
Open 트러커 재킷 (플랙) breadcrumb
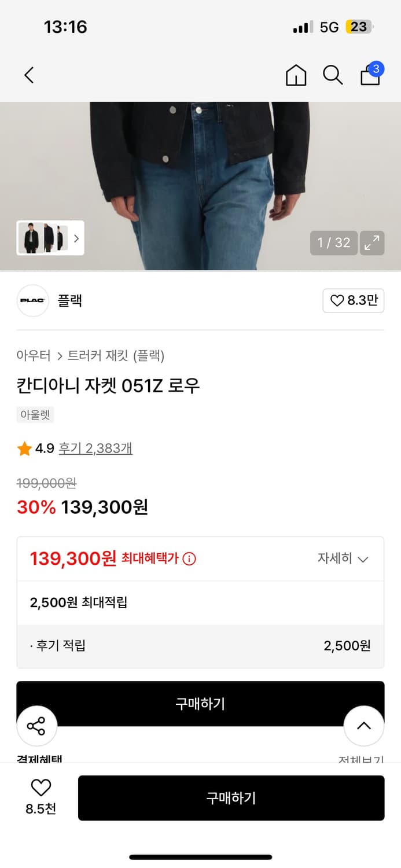(116, 356)
